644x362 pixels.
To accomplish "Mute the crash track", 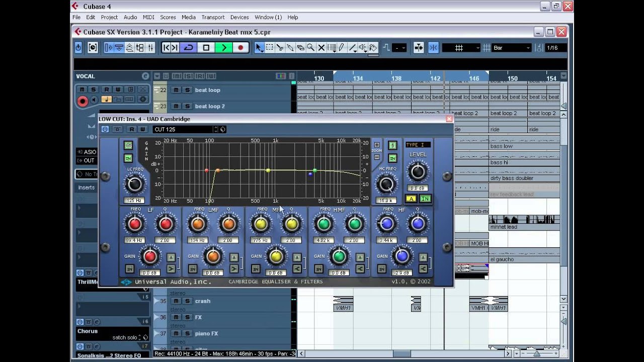I will 176,301.
